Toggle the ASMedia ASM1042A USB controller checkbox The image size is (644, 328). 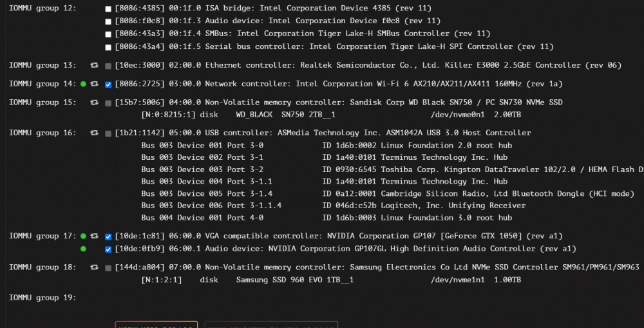[x=108, y=133]
